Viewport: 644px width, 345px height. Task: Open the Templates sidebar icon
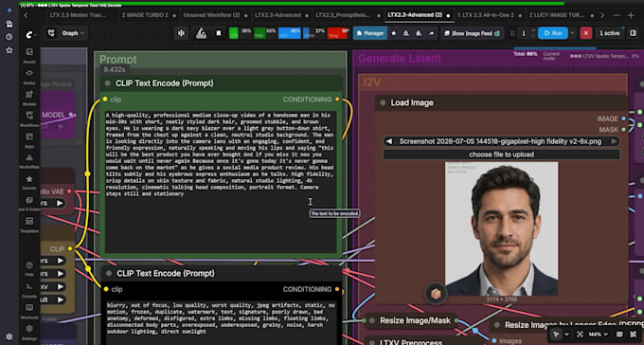29,224
